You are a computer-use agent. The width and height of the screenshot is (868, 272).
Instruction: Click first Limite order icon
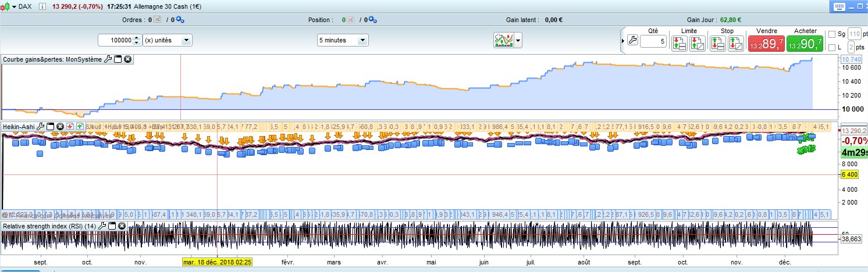tap(679, 43)
